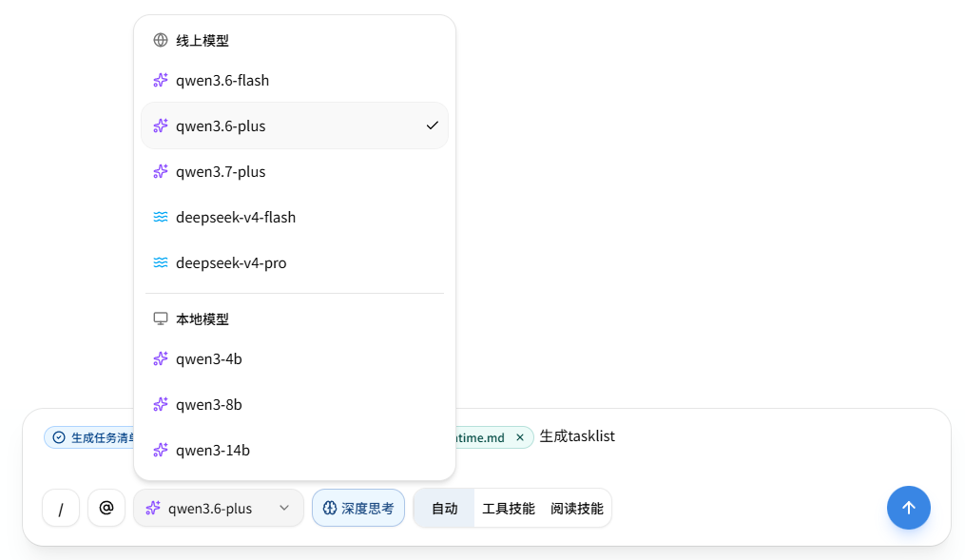The width and height of the screenshot is (965, 560).
Task: Click the sparkle icon beside qwen3.6-flash
Action: coord(160,80)
